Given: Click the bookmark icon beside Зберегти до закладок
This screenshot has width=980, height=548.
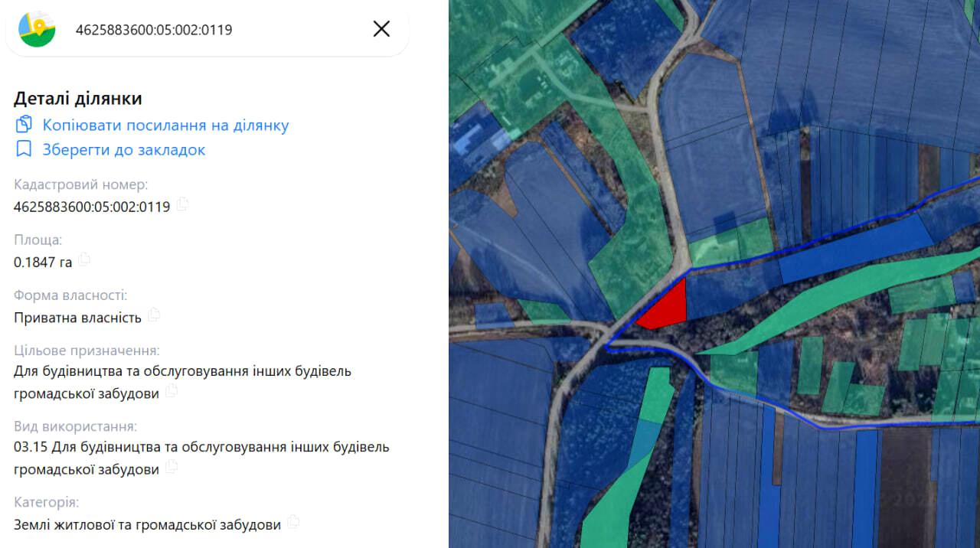Looking at the screenshot, I should tap(24, 149).
